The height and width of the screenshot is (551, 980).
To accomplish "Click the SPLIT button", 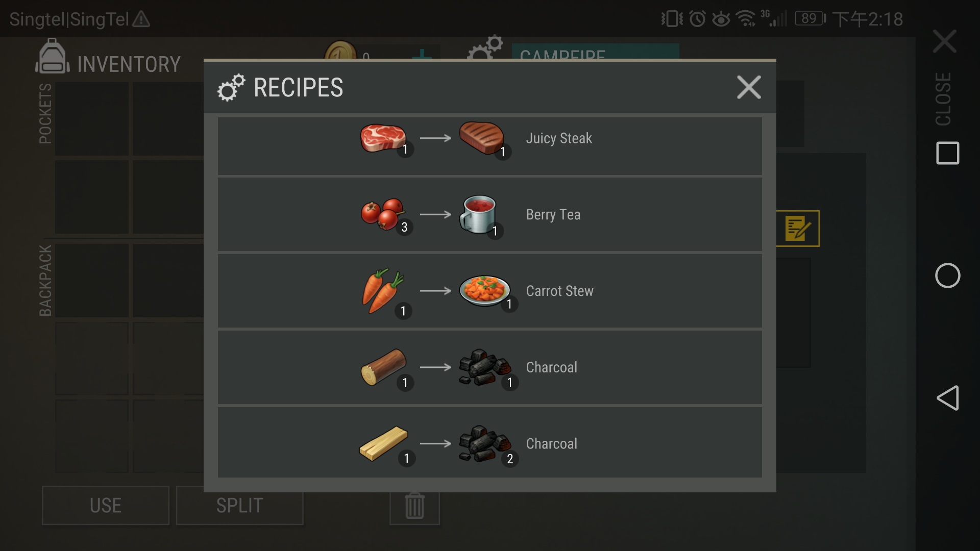I will click(x=240, y=506).
